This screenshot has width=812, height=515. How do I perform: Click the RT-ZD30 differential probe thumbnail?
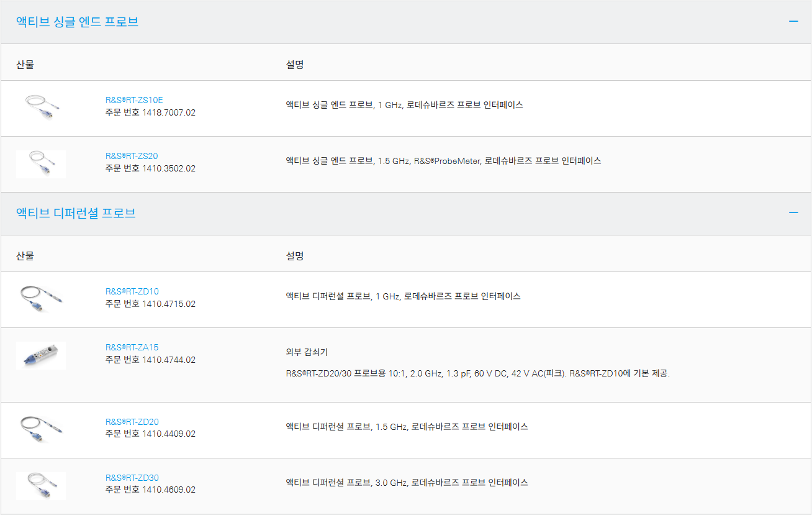pos(41,485)
